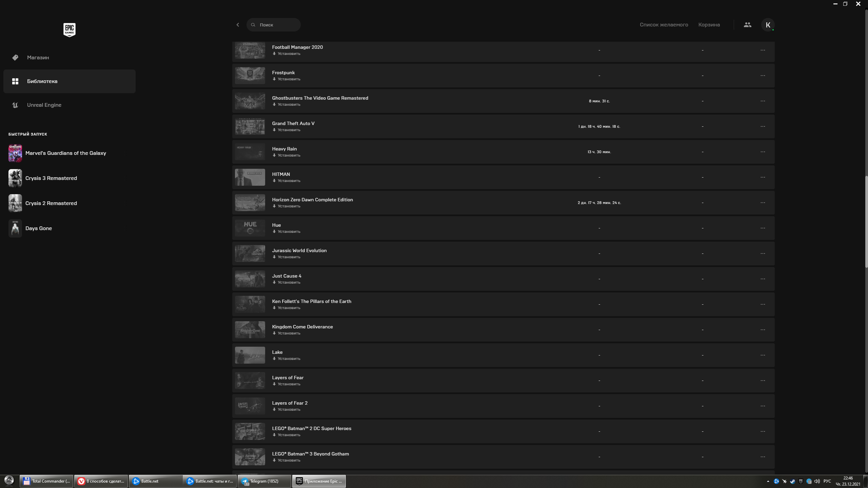Install Grand Theft Auto V
Screen dimensions: 868x488
[287, 130]
